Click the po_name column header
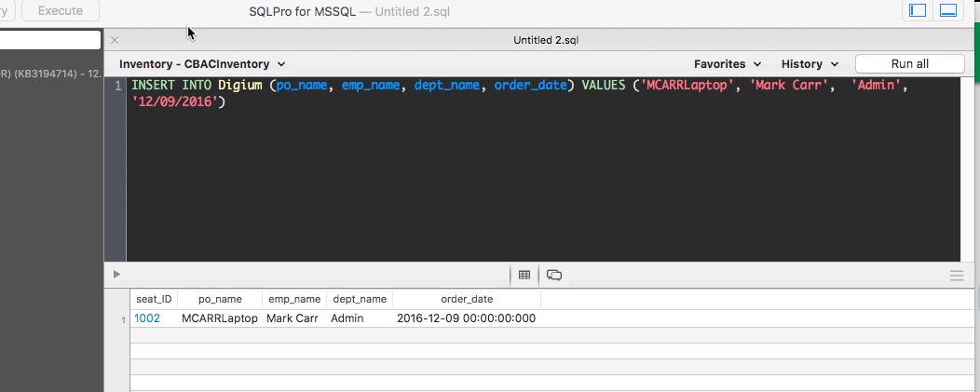Image resolution: width=980 pixels, height=392 pixels. [x=220, y=299]
